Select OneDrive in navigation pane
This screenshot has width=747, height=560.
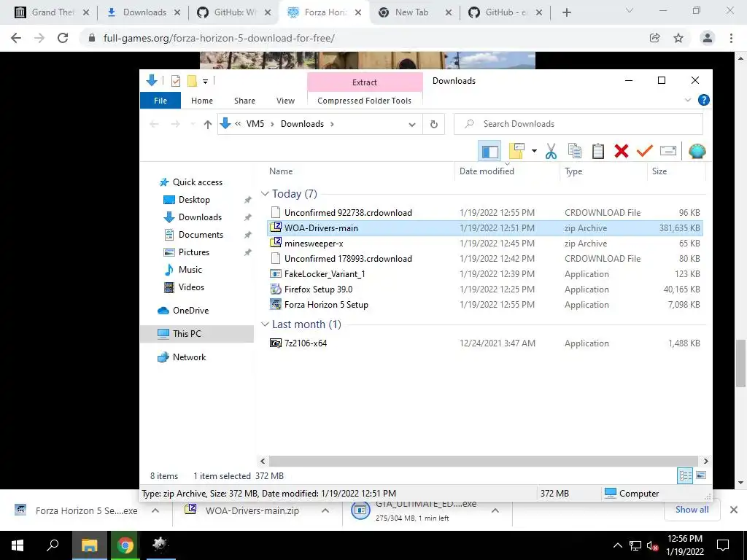point(190,311)
